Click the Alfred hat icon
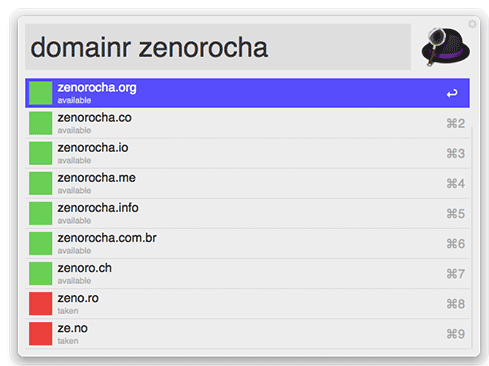Image resolution: width=489 pixels, height=366 pixels. [x=445, y=47]
